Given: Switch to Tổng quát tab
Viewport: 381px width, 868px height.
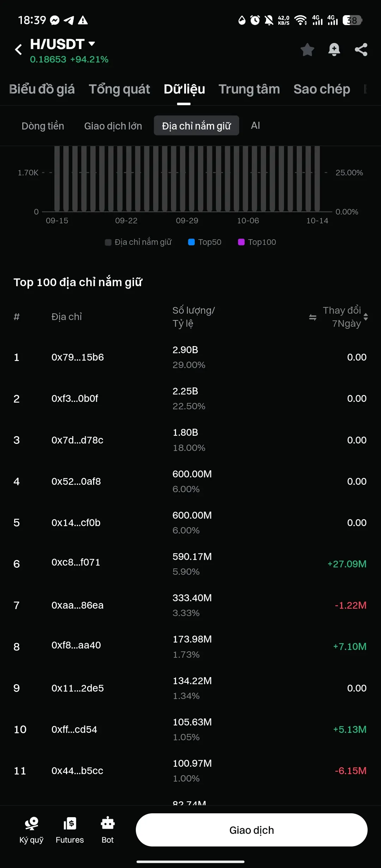Looking at the screenshot, I should pyautogui.click(x=119, y=89).
